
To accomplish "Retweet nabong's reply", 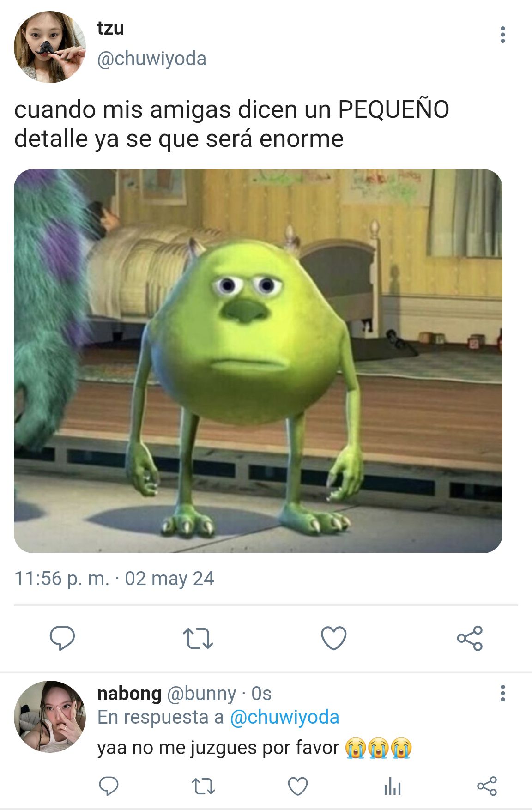I will pos(203,786).
